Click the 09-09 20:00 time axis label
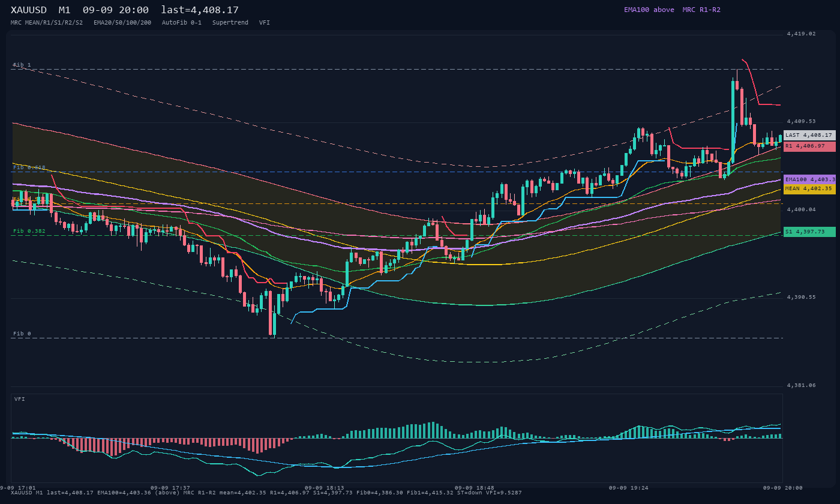This screenshot has width=840, height=504. (783, 488)
